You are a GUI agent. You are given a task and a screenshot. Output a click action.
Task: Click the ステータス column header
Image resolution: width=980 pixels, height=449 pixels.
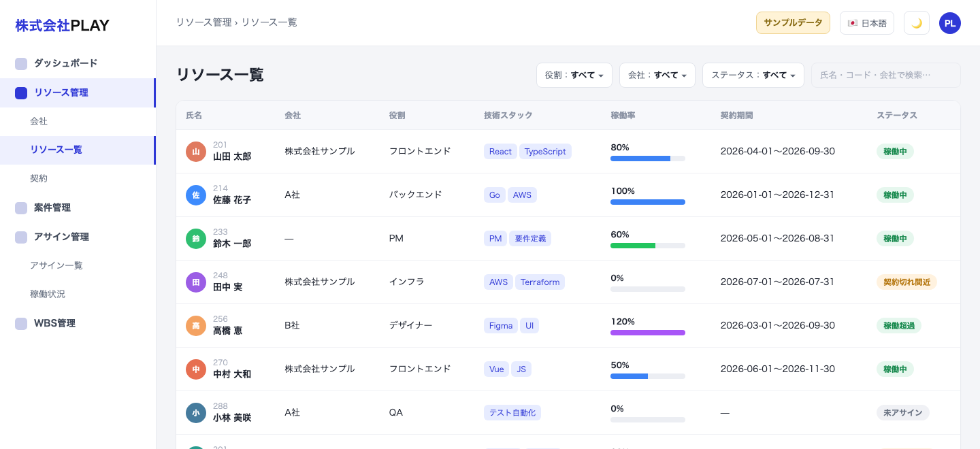coord(897,116)
